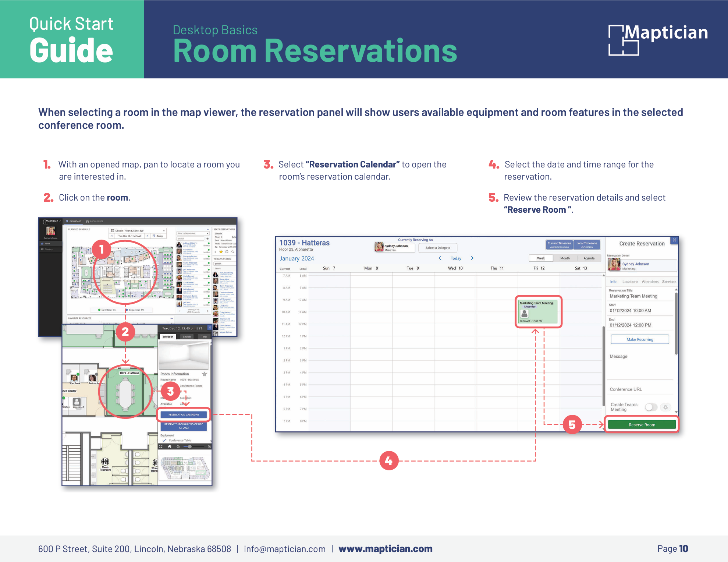Go to next day arrow in Planned Schedule
The height and width of the screenshot is (562, 728).
(147, 236)
